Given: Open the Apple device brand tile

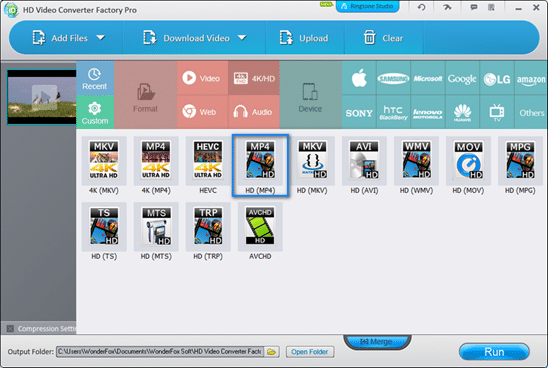Looking at the screenshot, I should coord(359,78).
